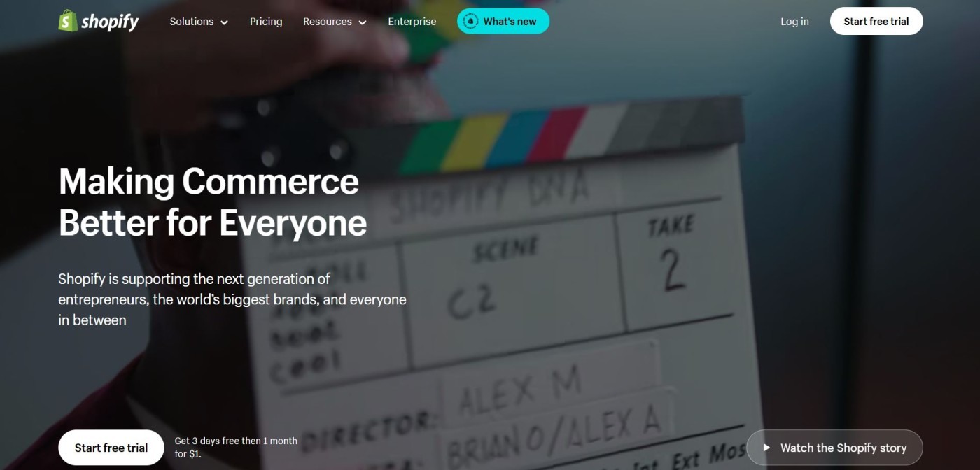Click the "Get 3 days free then 1 month" text
980x470 pixels.
click(236, 448)
